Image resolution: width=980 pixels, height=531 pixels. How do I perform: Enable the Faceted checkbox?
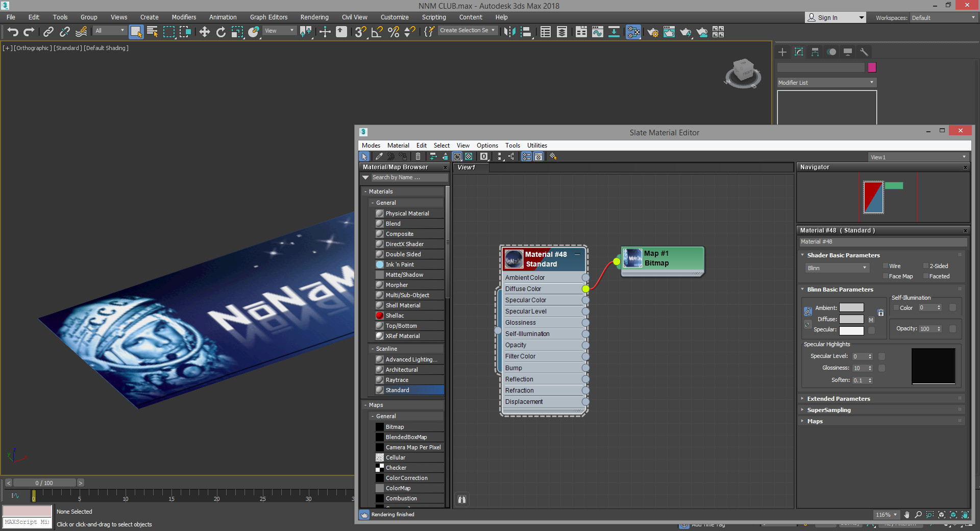[926, 276]
